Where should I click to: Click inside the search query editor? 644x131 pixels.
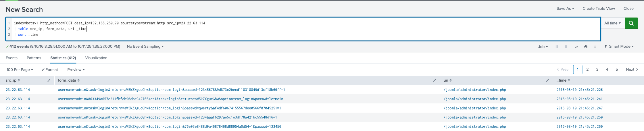tap(287, 29)
